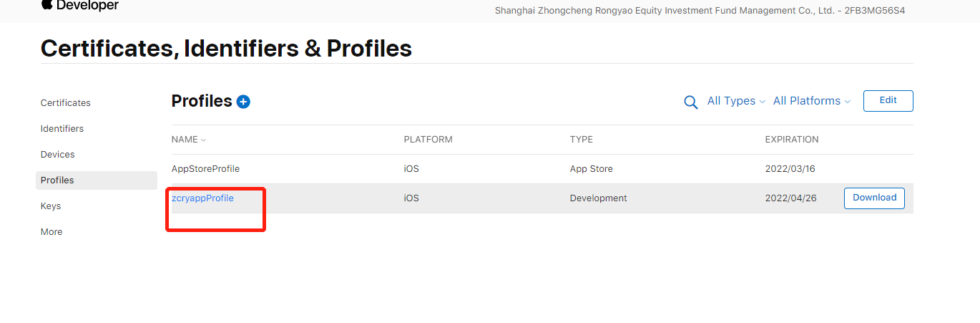Expand the All Platforms filter dropdown
980x323 pixels.
coord(811,101)
